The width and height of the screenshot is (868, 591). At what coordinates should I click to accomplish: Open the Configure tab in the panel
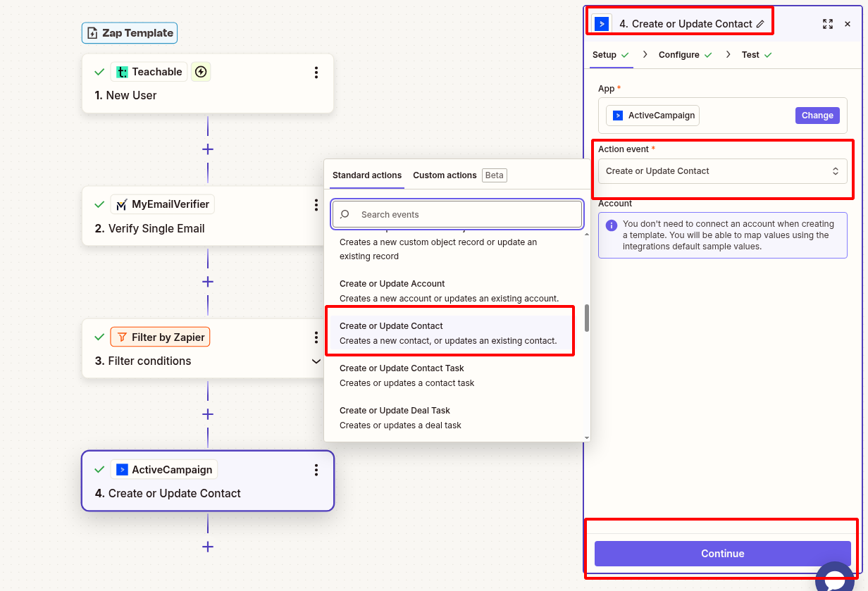pos(678,54)
